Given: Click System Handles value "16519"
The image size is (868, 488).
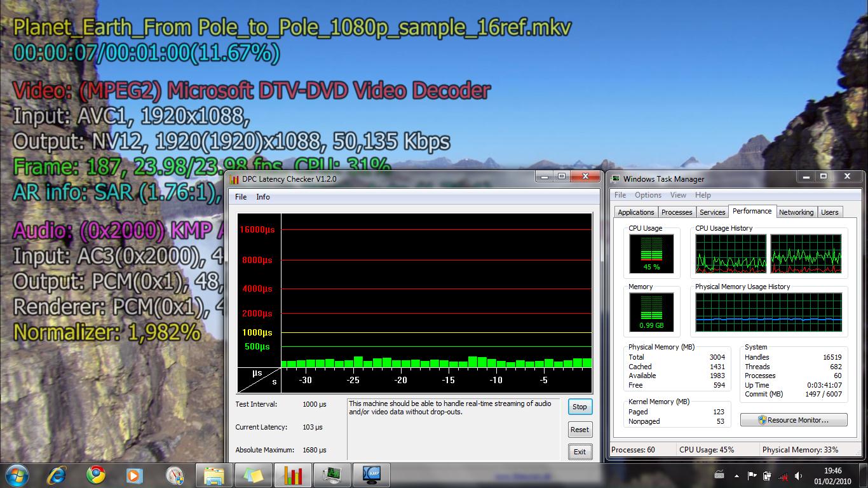Looking at the screenshot, I should coord(832,357).
